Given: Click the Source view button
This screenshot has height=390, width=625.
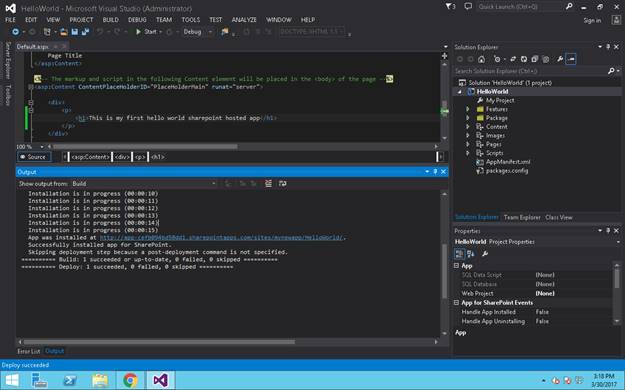Looking at the screenshot, I should click(x=34, y=157).
